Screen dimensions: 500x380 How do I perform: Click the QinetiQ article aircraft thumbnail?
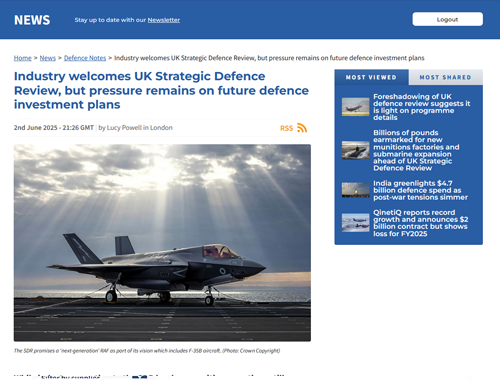coord(356,222)
